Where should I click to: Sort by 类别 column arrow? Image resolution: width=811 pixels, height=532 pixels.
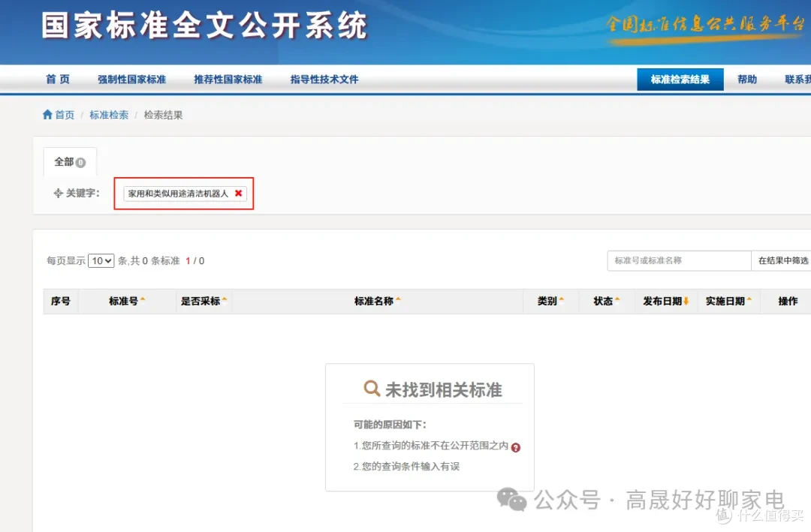561,300
